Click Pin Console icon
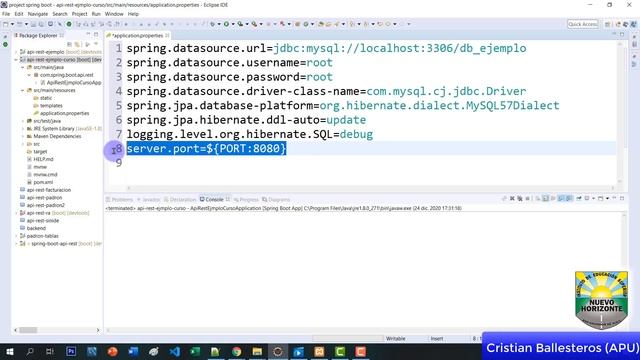 [x=579, y=198]
